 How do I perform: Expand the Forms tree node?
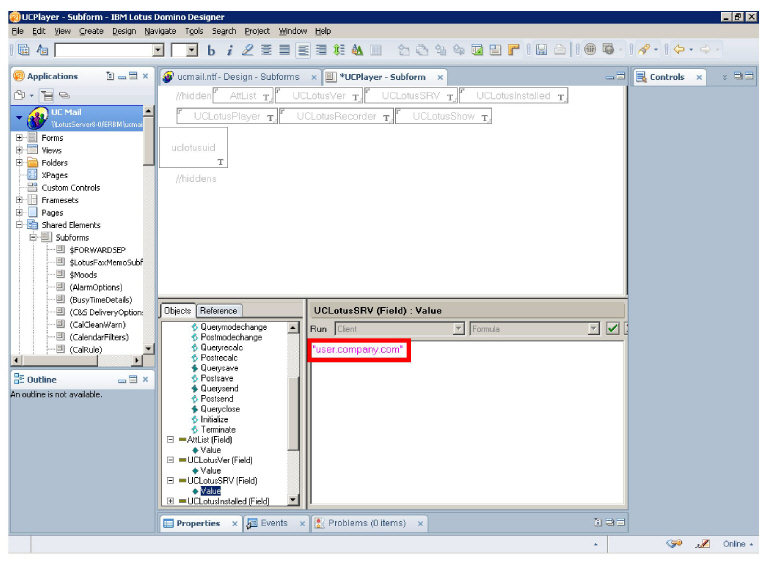pos(20,137)
